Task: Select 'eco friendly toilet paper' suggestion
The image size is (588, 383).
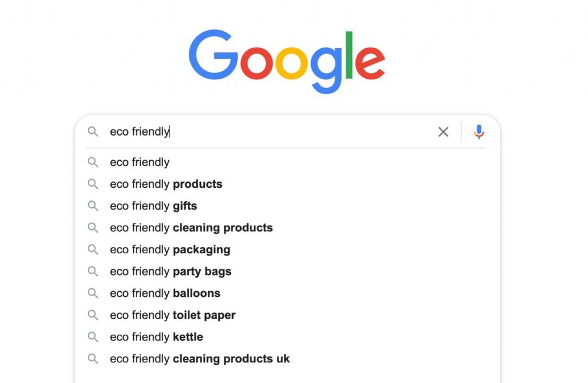Action: pyautogui.click(x=172, y=315)
